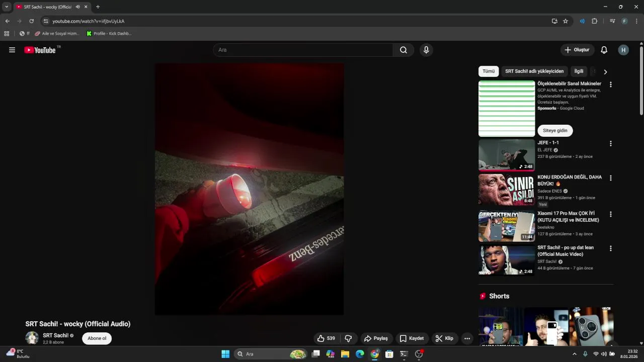The width and height of the screenshot is (644, 362).
Task: Play JEFE - 1-1 video thumbnail
Action: click(x=507, y=155)
